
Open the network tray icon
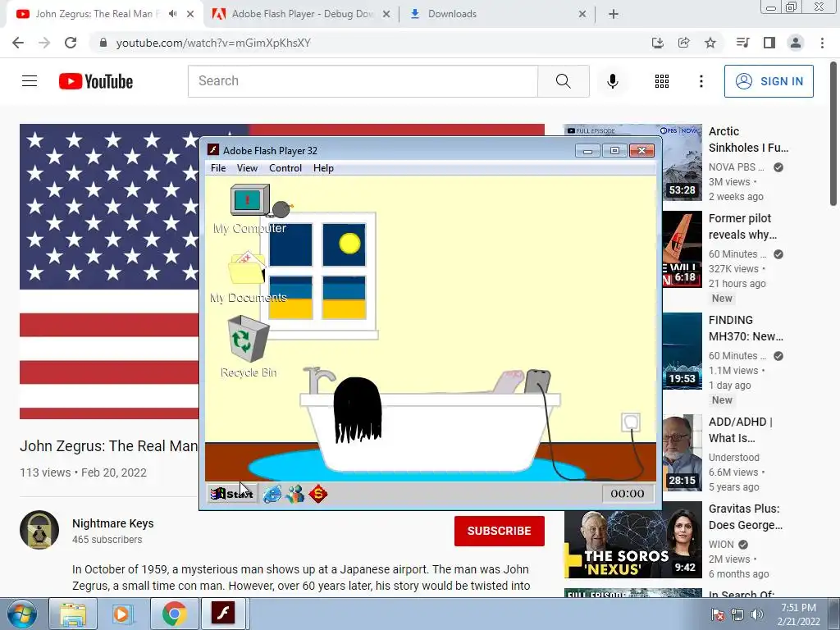[x=737, y=614]
